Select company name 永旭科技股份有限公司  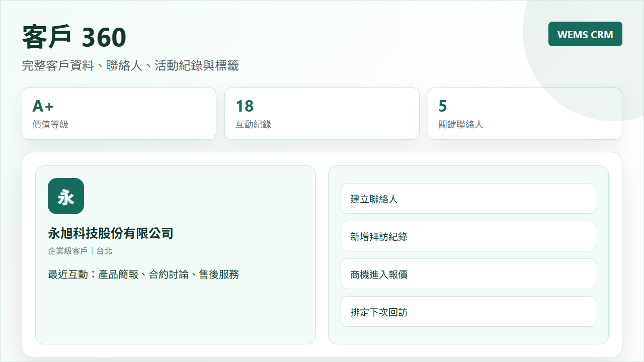click(111, 233)
